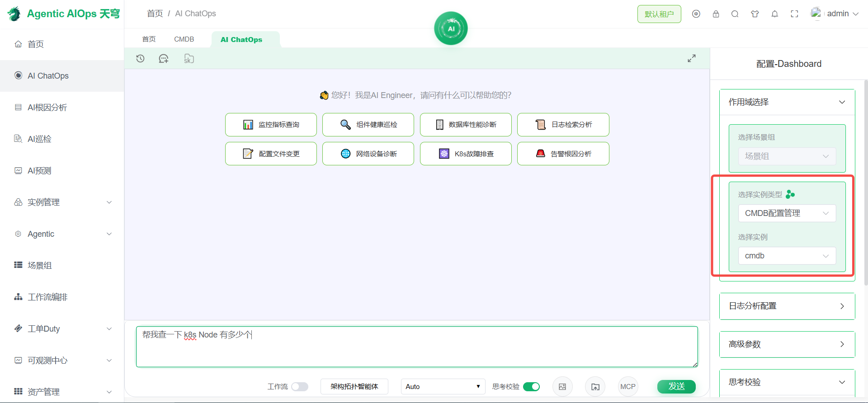Image resolution: width=868 pixels, height=403 pixels.
Task: Switch to the CMDB tab
Action: tap(184, 39)
